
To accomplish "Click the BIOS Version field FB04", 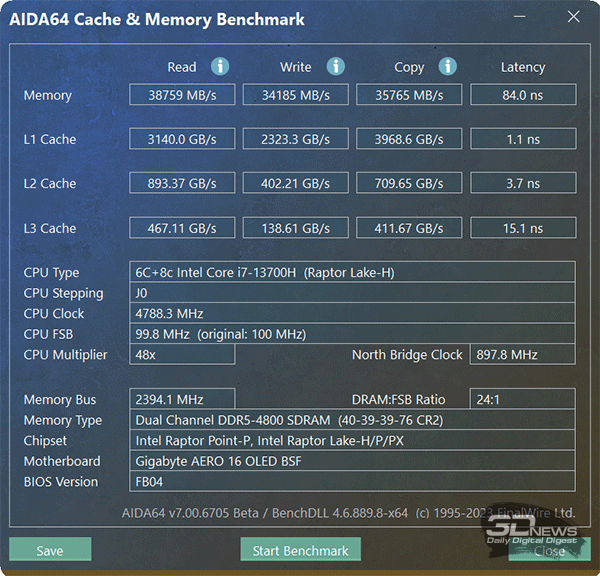I will click(352, 481).
